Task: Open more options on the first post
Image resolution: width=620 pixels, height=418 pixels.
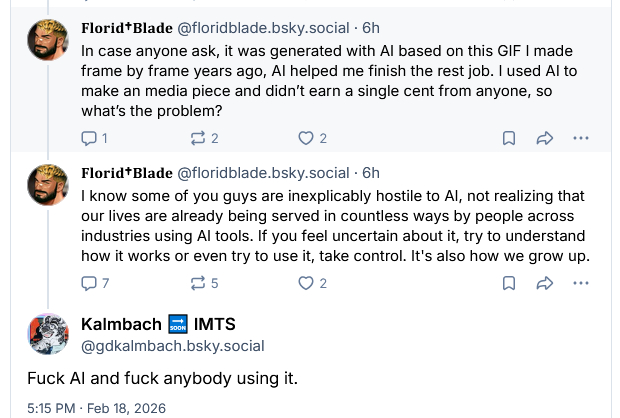Action: click(x=581, y=138)
